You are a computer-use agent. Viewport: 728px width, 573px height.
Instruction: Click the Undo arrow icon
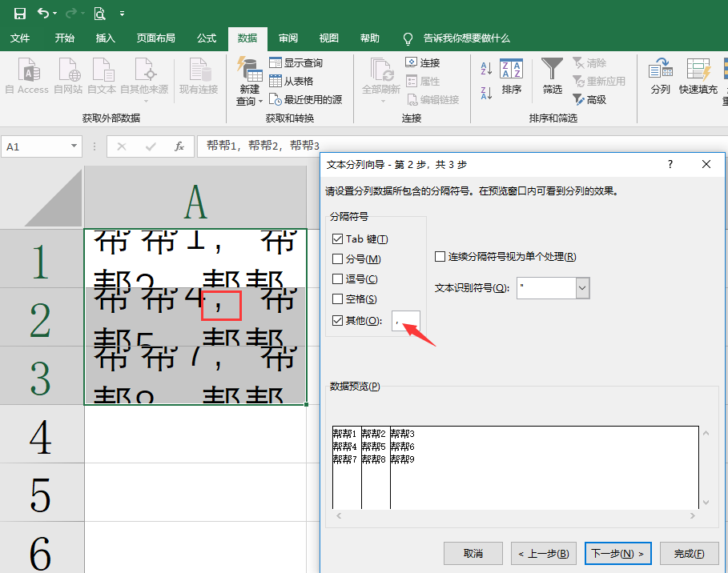click(x=43, y=14)
